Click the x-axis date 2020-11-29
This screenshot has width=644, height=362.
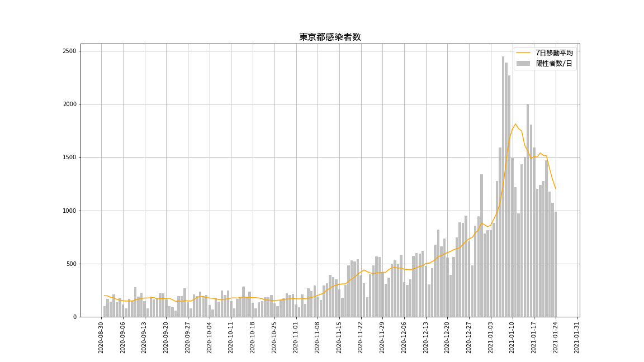382,337
